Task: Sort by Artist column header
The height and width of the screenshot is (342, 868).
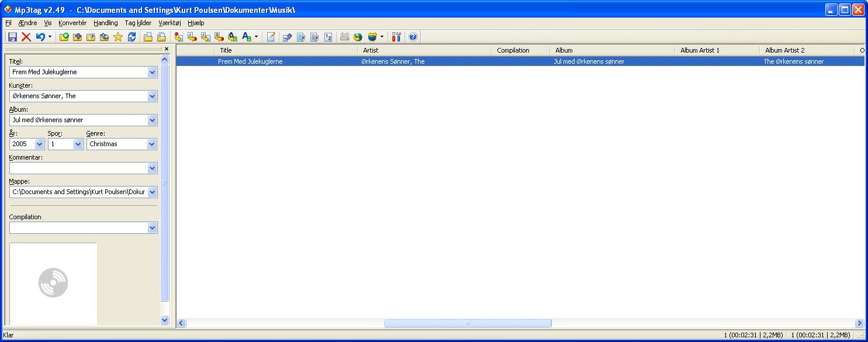Action: pyautogui.click(x=424, y=50)
